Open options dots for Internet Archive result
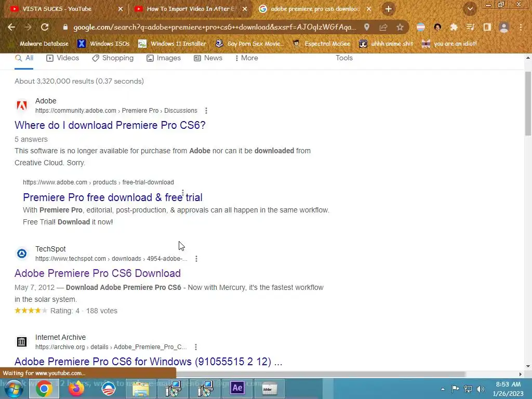Screen dimensions: 532x399 pyautogui.click(x=196, y=347)
